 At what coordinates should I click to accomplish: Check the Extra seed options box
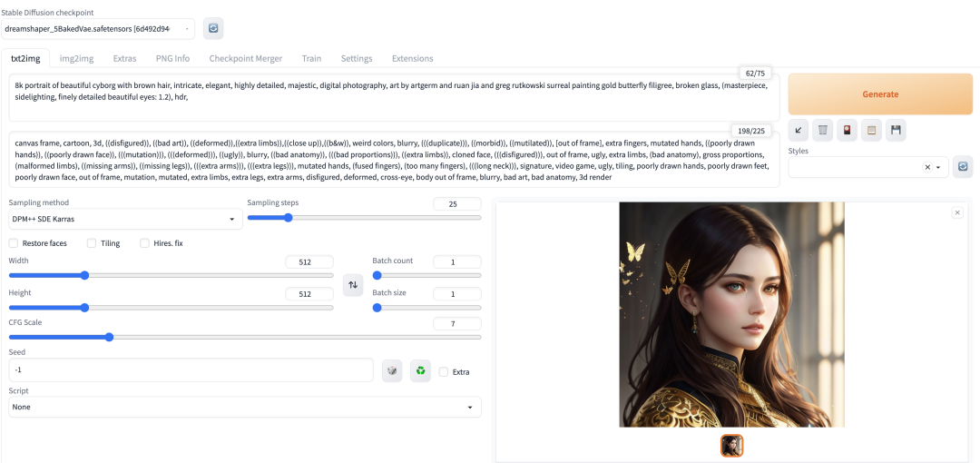point(444,371)
